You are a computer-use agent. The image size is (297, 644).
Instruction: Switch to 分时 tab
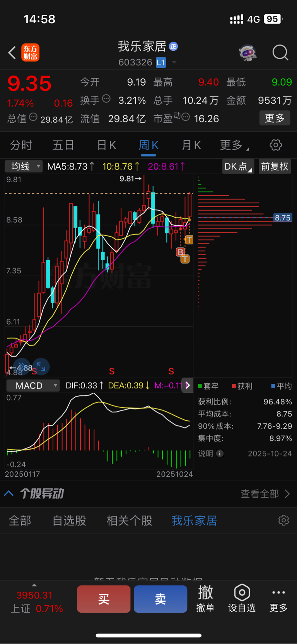[x=21, y=145]
